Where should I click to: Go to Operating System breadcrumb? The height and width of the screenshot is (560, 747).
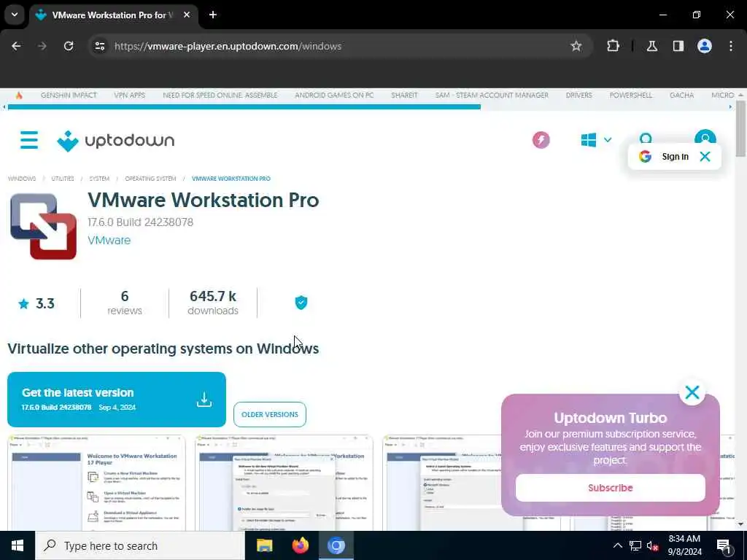click(x=150, y=179)
